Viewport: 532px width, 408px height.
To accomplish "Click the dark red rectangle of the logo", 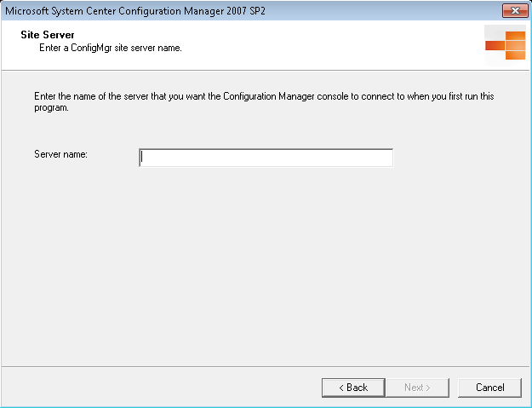I will (x=495, y=45).
